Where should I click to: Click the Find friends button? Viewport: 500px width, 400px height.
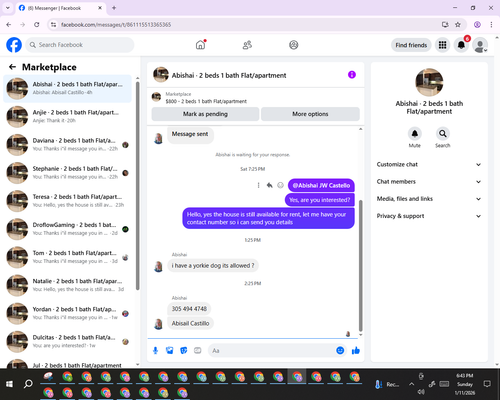point(411,45)
